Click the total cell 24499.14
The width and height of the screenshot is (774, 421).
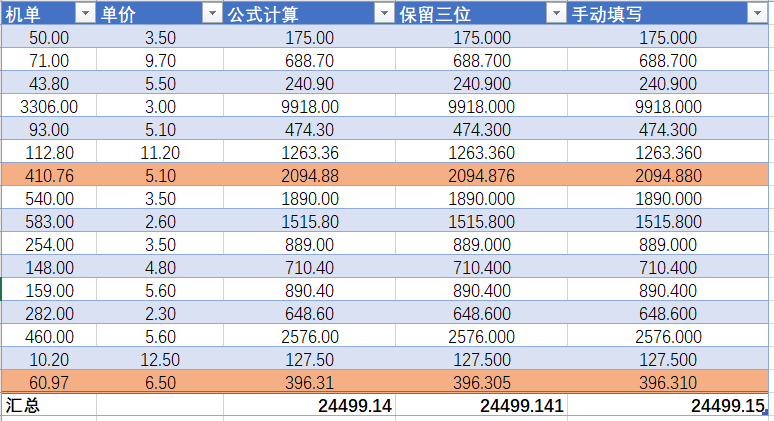pyautogui.click(x=310, y=406)
